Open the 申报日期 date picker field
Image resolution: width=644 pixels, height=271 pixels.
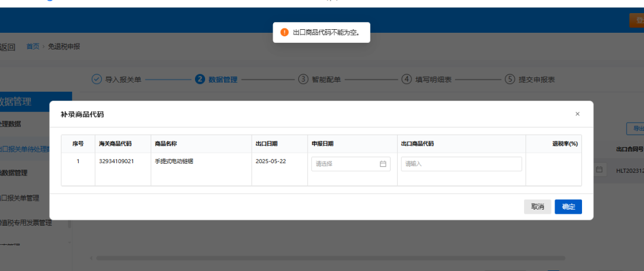[x=351, y=164]
